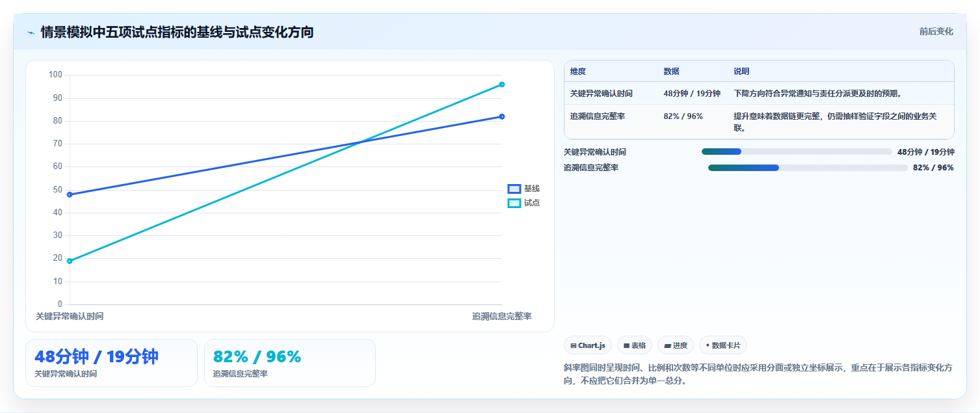Select the 进度 tag chip
Image resolution: width=980 pixels, height=413 pixels.
pos(676,345)
